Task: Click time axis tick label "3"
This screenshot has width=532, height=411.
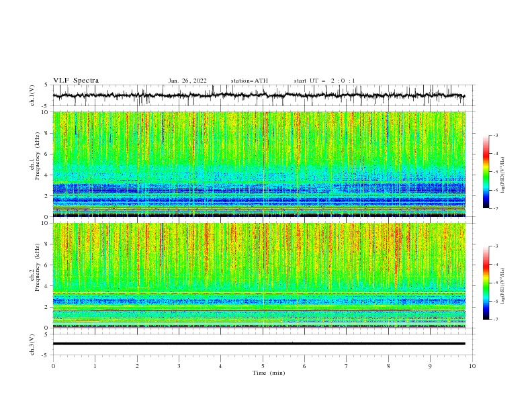Action: (179, 366)
